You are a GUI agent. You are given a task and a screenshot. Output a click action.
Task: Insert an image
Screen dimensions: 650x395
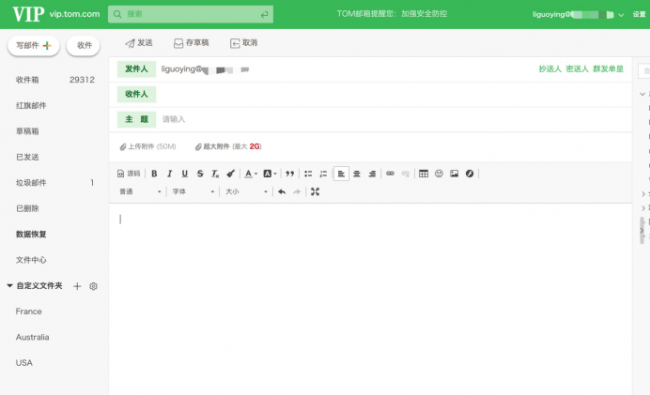(454, 173)
